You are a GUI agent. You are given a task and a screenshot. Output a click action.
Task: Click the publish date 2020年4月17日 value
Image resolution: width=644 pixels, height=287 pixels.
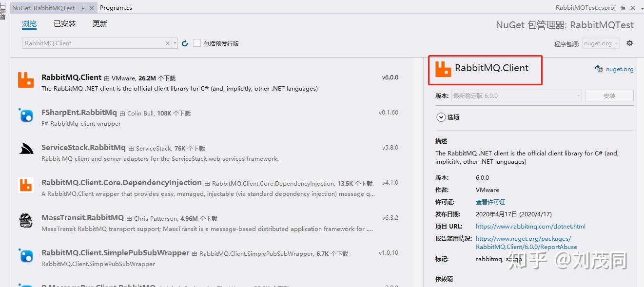point(514,214)
